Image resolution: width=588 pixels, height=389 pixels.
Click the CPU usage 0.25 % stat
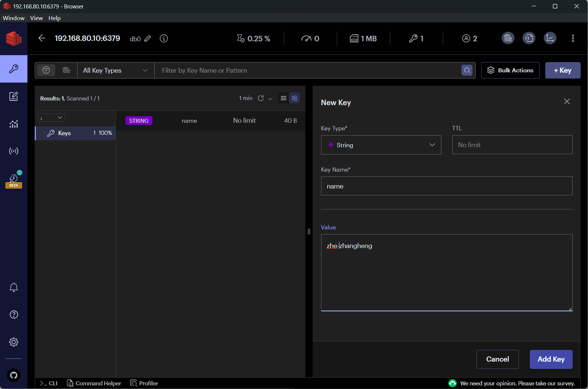(x=253, y=38)
